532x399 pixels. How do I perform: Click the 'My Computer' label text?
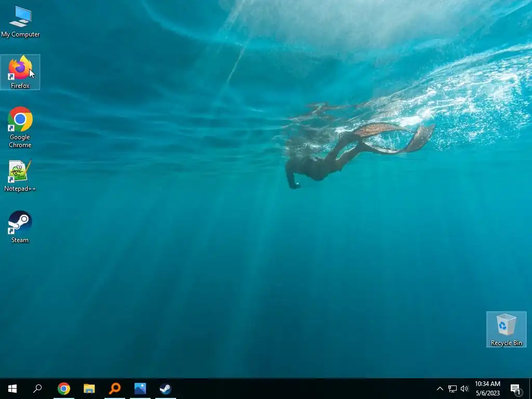(x=20, y=34)
